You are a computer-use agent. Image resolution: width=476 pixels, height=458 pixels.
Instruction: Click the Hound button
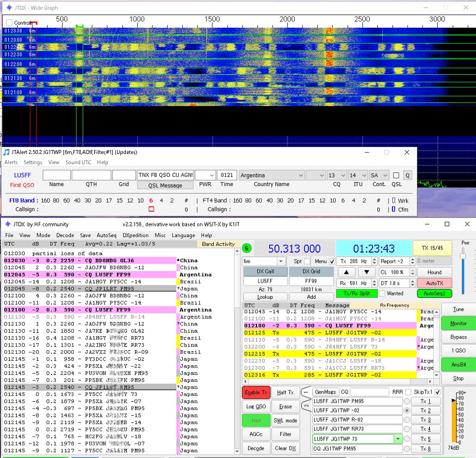click(x=434, y=272)
